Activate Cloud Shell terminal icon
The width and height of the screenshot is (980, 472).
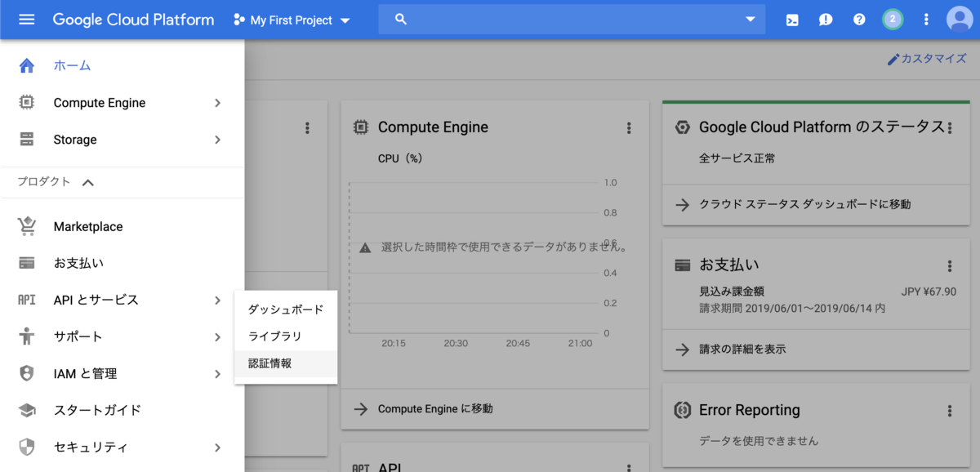click(791, 20)
